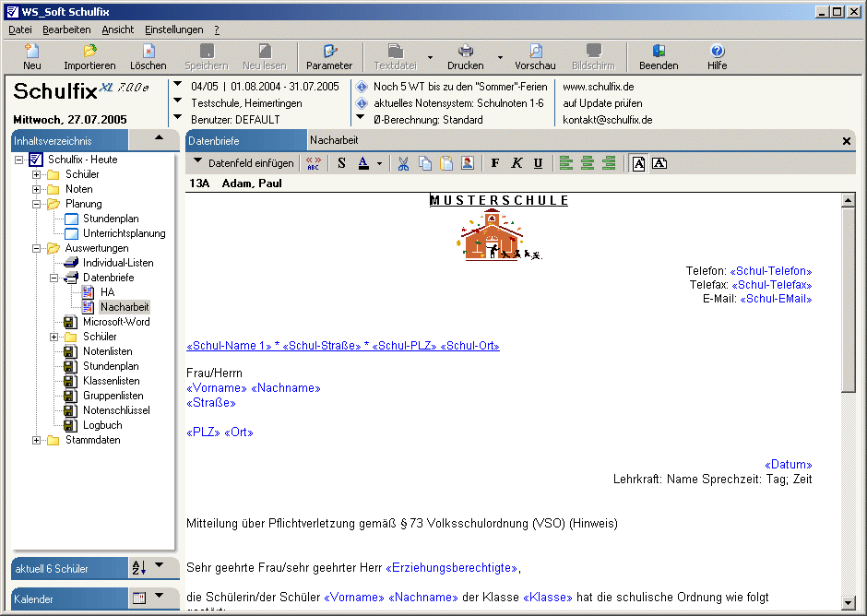
Task: Open the Bearbeiten menu
Action: coord(66,30)
